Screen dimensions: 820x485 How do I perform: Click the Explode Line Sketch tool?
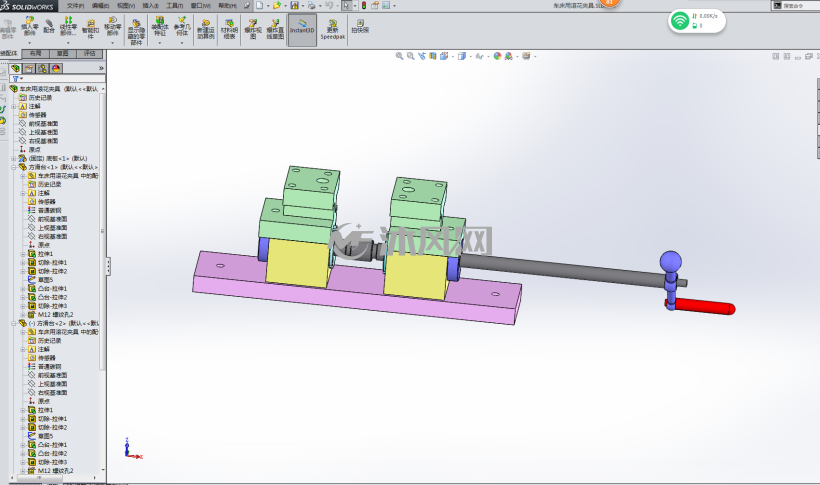[x=275, y=29]
